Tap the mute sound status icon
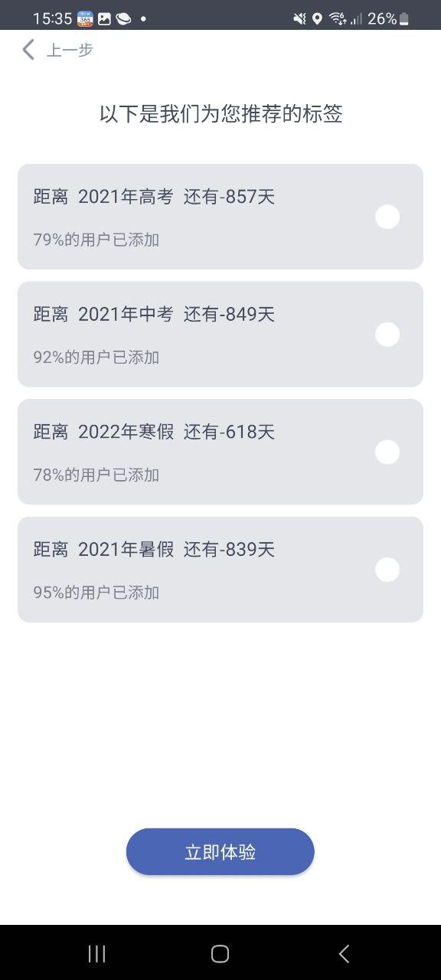The height and width of the screenshot is (980, 441). pos(299,14)
